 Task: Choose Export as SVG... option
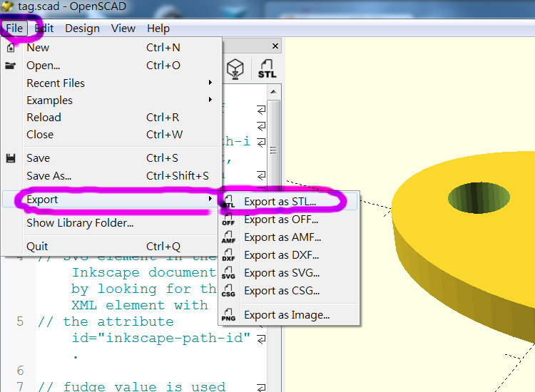(289, 273)
